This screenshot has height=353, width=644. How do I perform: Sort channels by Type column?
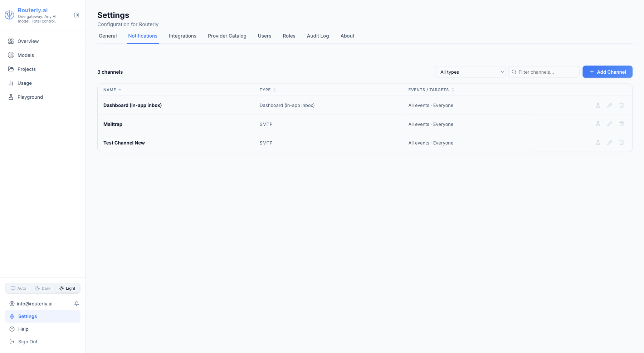[x=268, y=90]
